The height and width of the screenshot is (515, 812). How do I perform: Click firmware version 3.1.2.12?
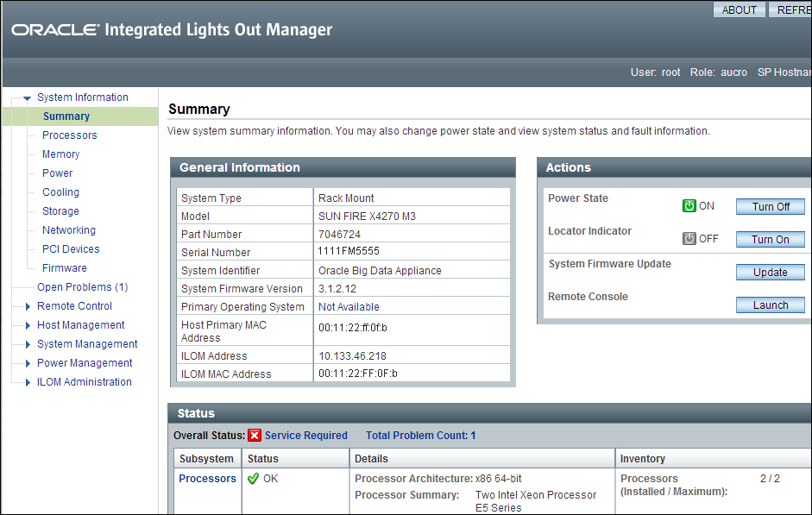coord(337,289)
